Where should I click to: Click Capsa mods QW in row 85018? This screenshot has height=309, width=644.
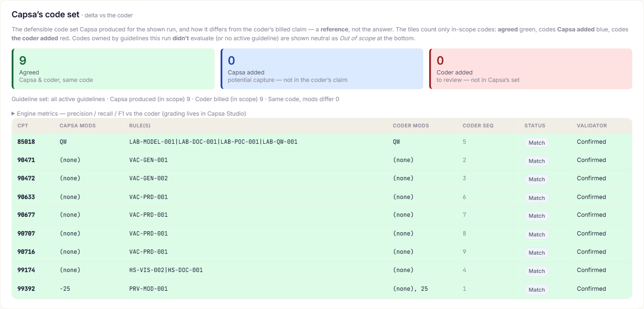(63, 142)
